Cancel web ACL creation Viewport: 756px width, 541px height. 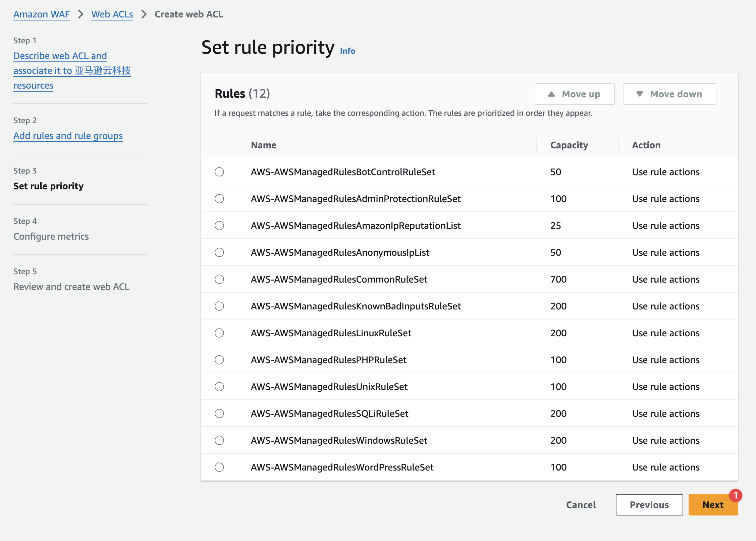tap(581, 505)
